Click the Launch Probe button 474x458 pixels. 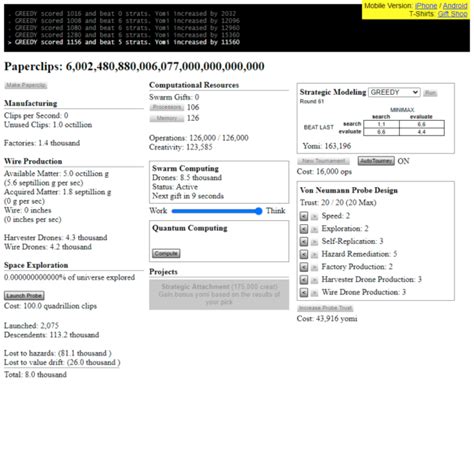pos(24,296)
